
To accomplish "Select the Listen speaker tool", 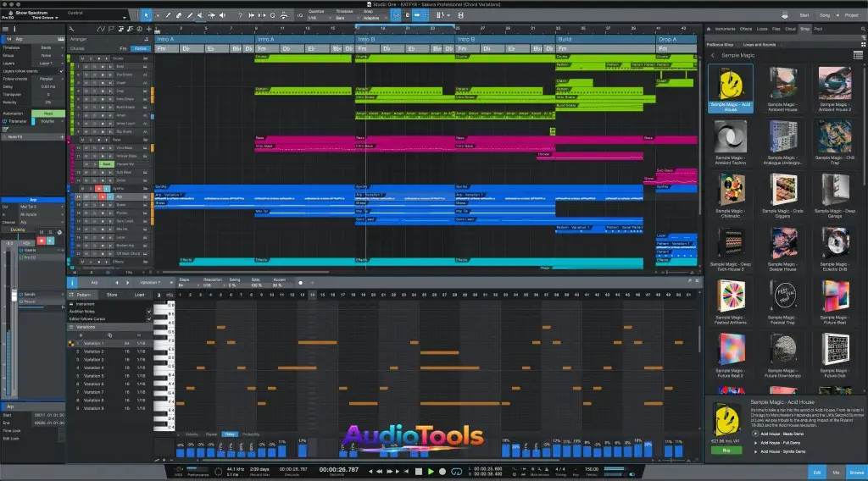I will [223, 15].
